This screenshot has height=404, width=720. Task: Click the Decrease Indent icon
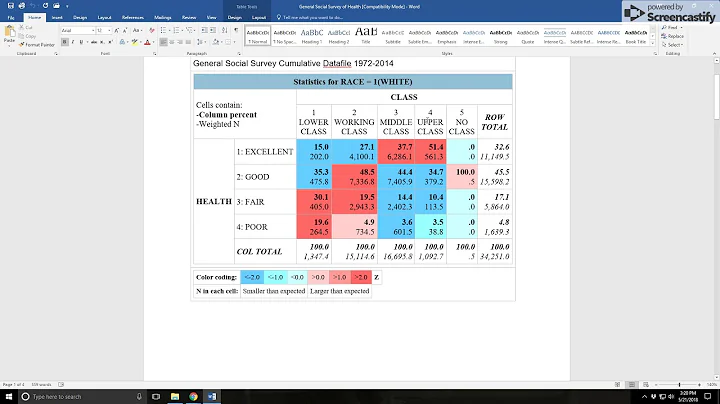coord(204,30)
